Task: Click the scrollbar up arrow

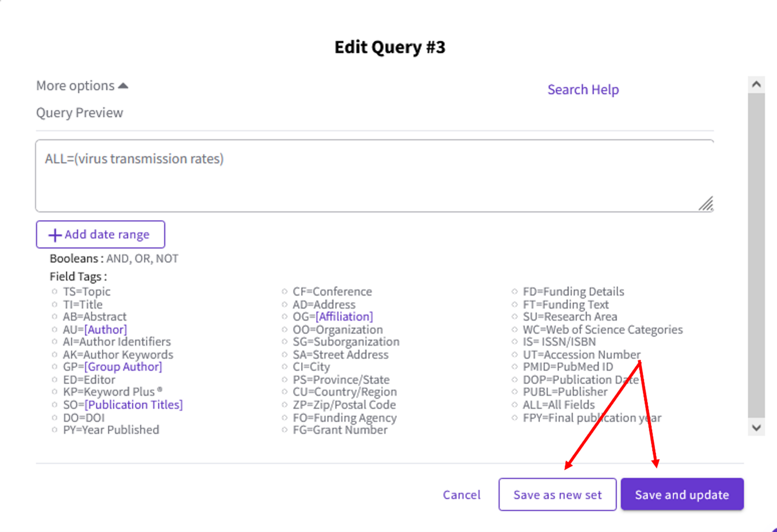Action: [756, 84]
